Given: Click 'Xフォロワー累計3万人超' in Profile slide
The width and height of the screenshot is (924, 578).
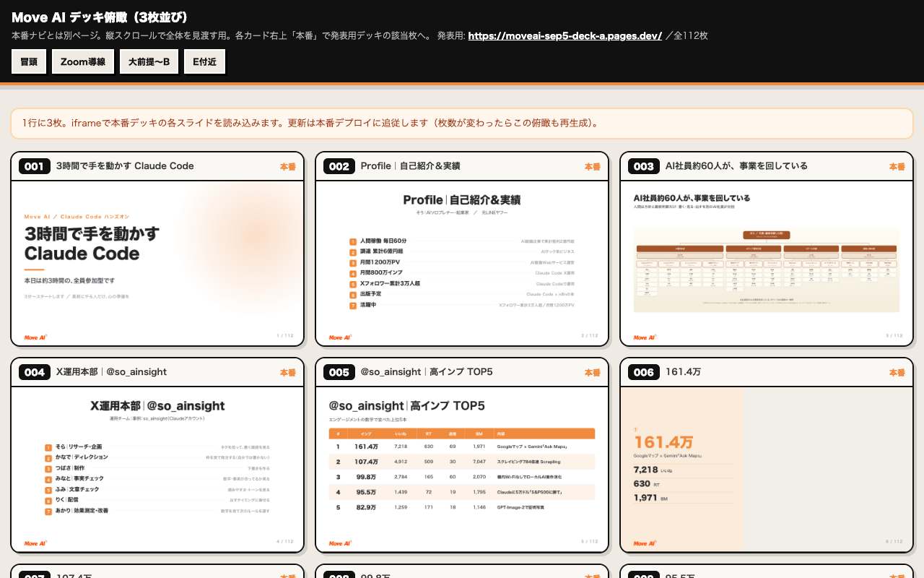Looking at the screenshot, I should [390, 284].
